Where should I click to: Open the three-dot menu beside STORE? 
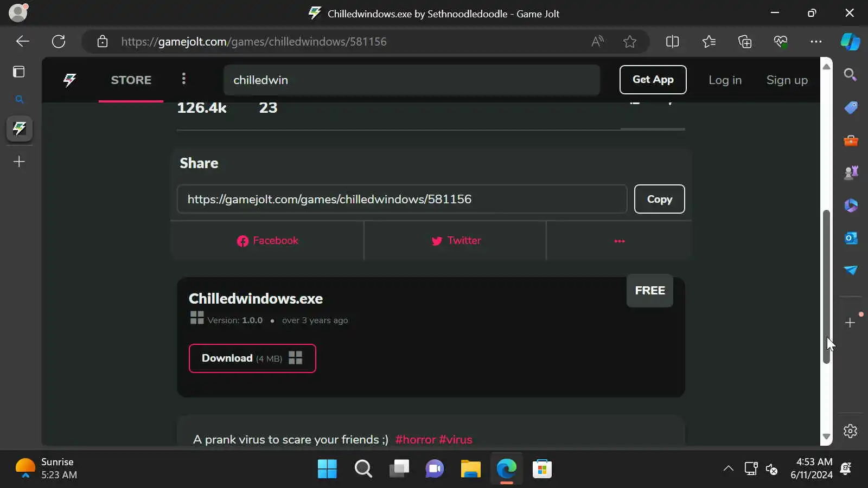coord(184,79)
